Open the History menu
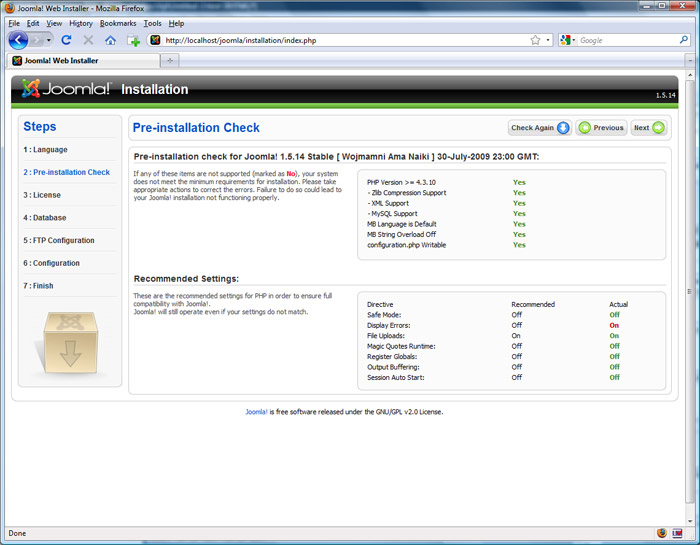700x545 pixels. [x=81, y=23]
